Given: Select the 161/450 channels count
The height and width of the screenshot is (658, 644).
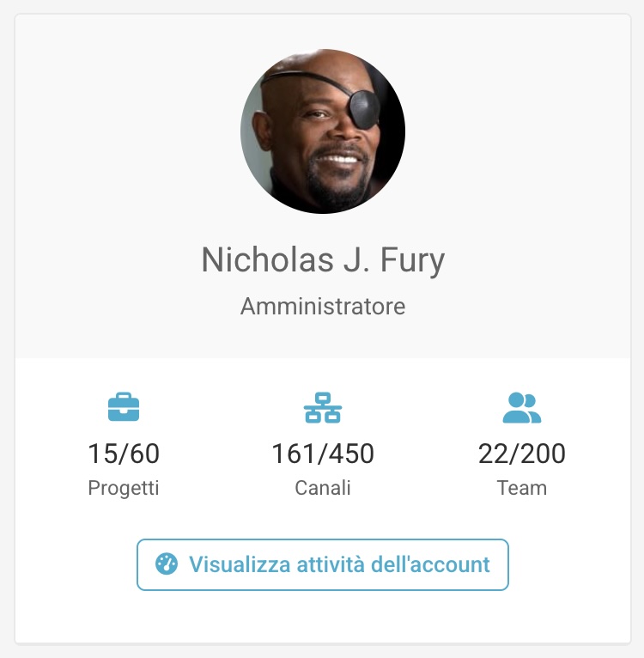Looking at the screenshot, I should pos(323,454).
